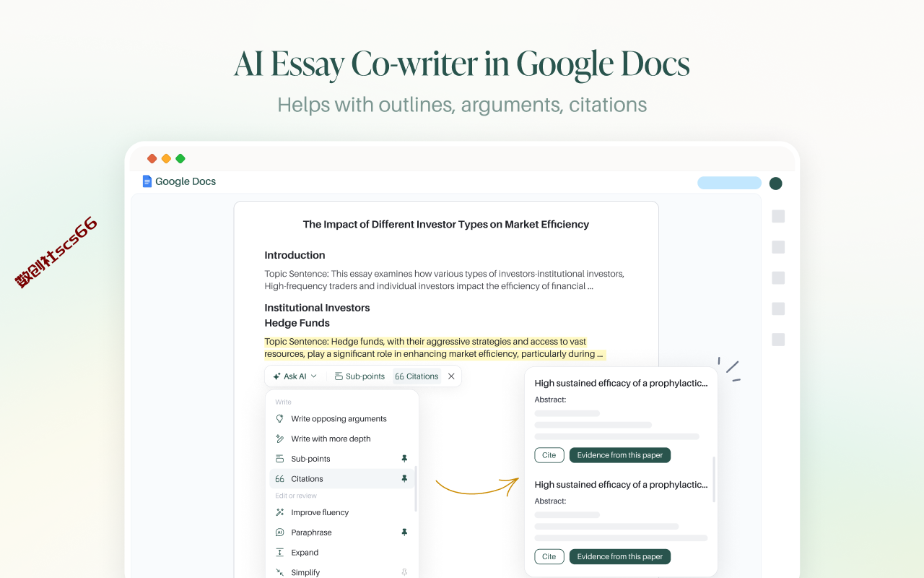The width and height of the screenshot is (924, 578).
Task: Click the Google Docs logo icon
Action: tap(147, 181)
